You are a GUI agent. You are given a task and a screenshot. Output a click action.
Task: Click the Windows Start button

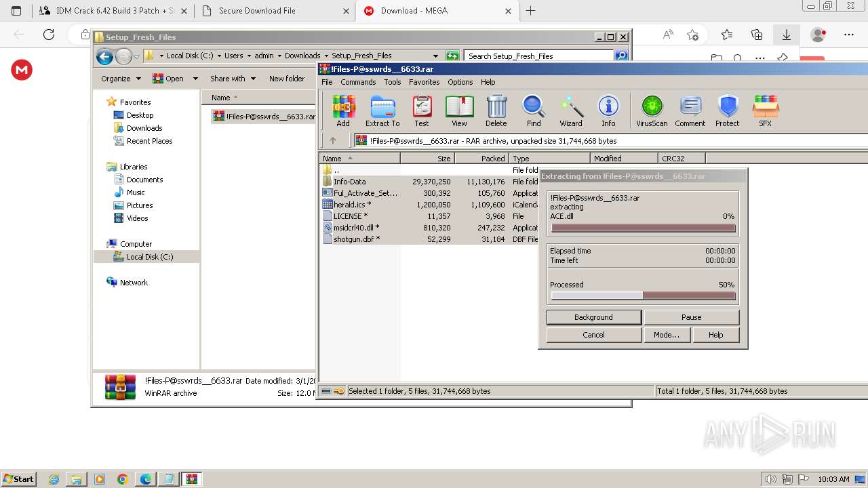18,479
